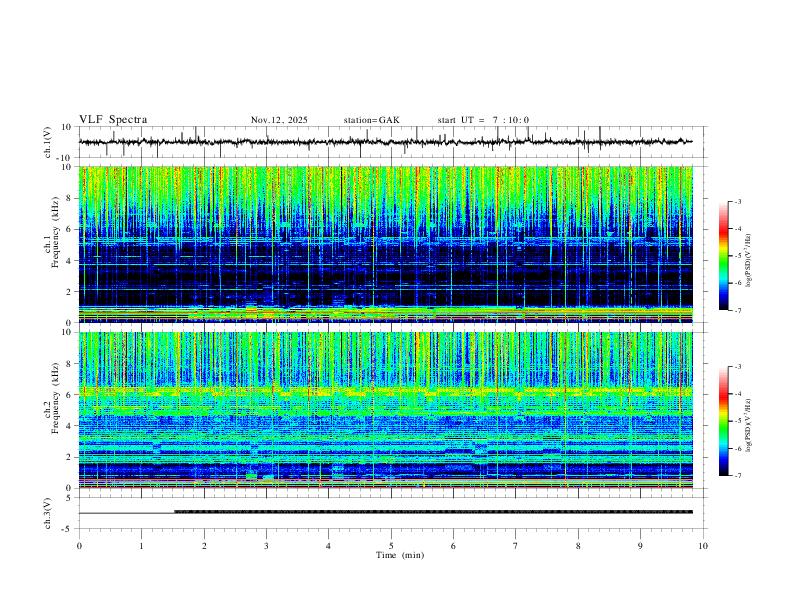The height and width of the screenshot is (612, 792).
Task: Click the "2" kHz tick on ch.2 frequency axis
Action: [x=71, y=457]
